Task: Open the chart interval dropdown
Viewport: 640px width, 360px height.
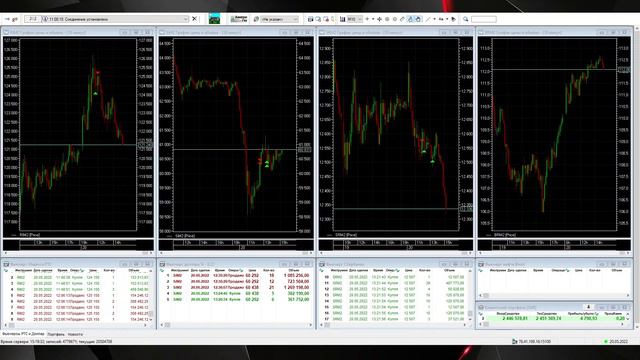Action: [x=360, y=19]
